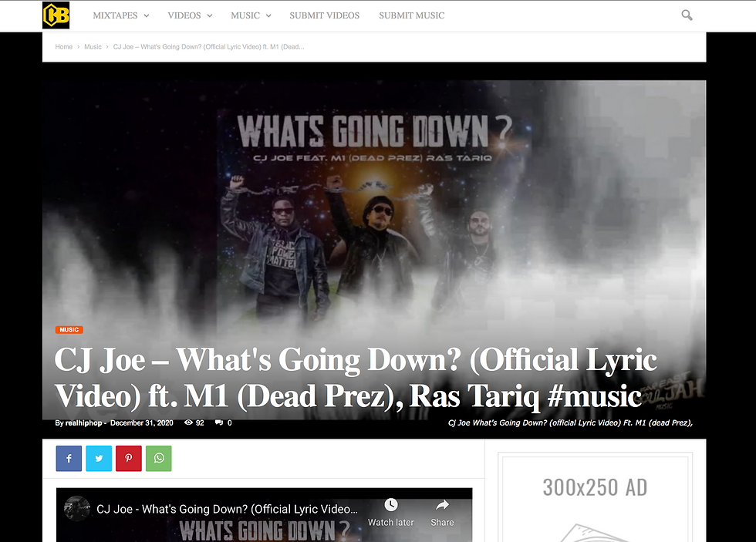This screenshot has width=756, height=542.
Task: Open the Submit Videos menu item
Action: [x=325, y=15]
